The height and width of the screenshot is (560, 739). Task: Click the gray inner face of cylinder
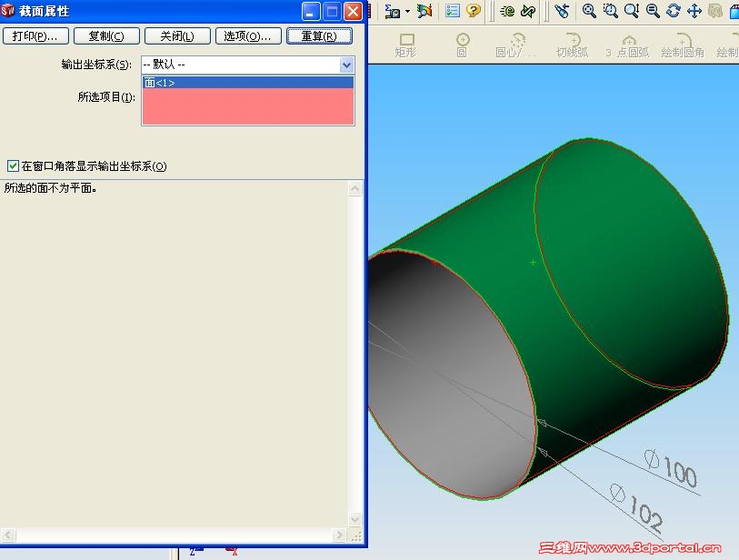453,377
